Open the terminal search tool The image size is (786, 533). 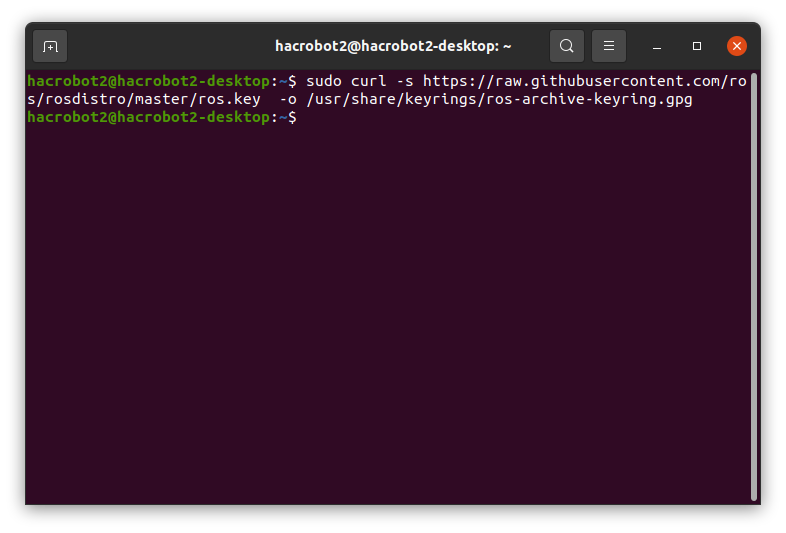[x=566, y=46]
